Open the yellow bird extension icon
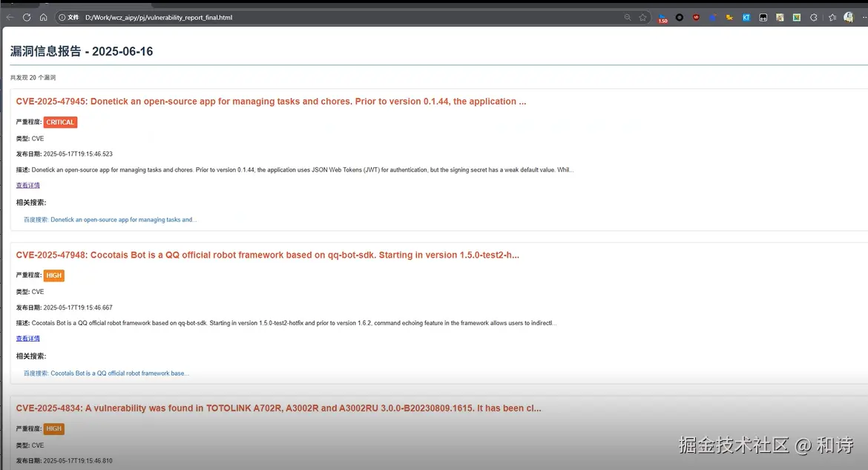 coord(729,18)
